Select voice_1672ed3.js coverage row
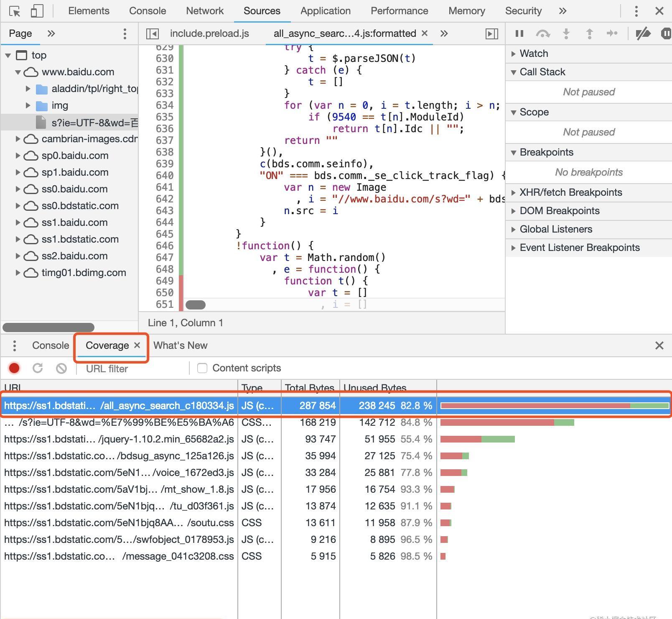The width and height of the screenshot is (672, 619). [x=336, y=473]
